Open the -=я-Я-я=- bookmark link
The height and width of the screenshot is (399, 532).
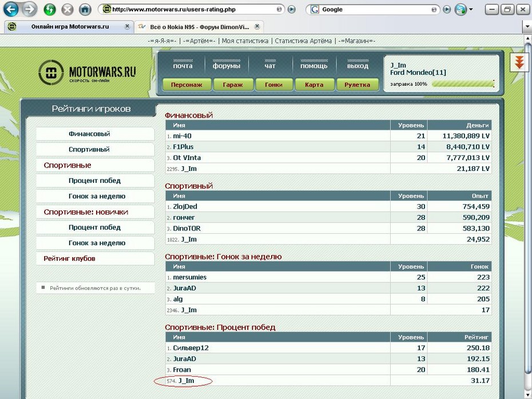tap(162, 41)
